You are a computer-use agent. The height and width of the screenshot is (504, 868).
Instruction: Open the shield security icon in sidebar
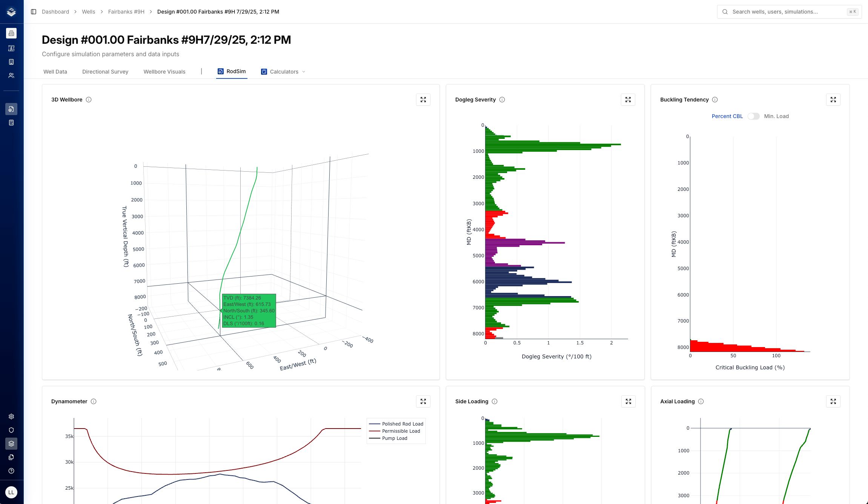coord(11,430)
